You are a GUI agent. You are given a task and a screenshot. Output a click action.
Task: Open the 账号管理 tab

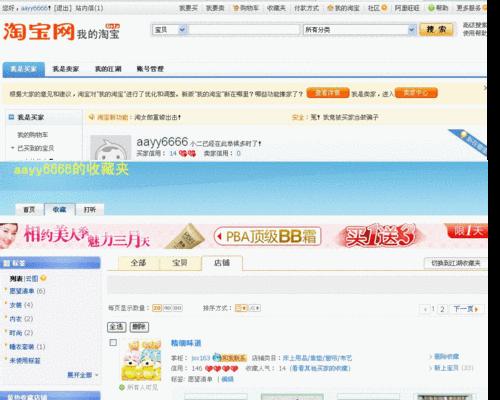click(x=150, y=69)
